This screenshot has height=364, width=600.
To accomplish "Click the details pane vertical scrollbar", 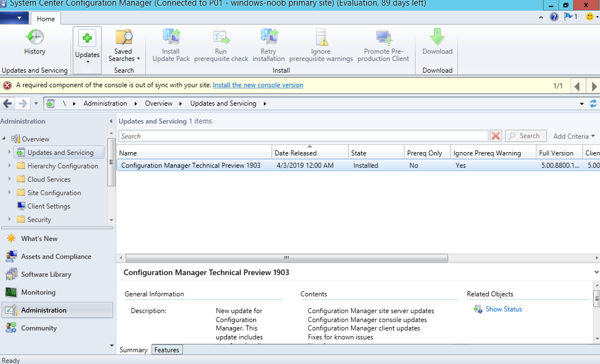I will tap(597, 298).
